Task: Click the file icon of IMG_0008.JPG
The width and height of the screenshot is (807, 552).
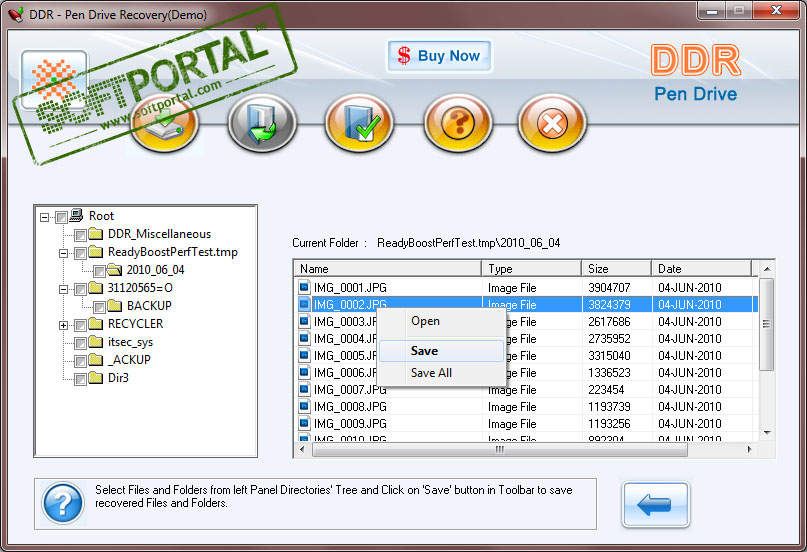Action: pos(305,406)
